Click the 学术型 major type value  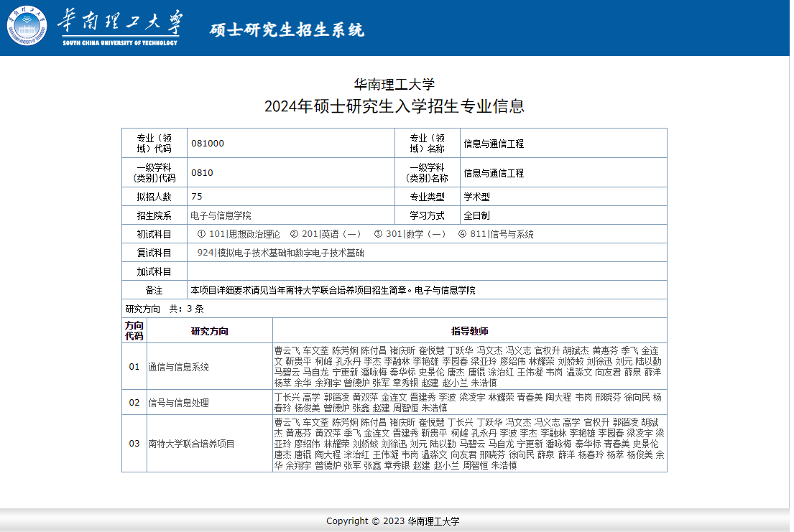476,197
